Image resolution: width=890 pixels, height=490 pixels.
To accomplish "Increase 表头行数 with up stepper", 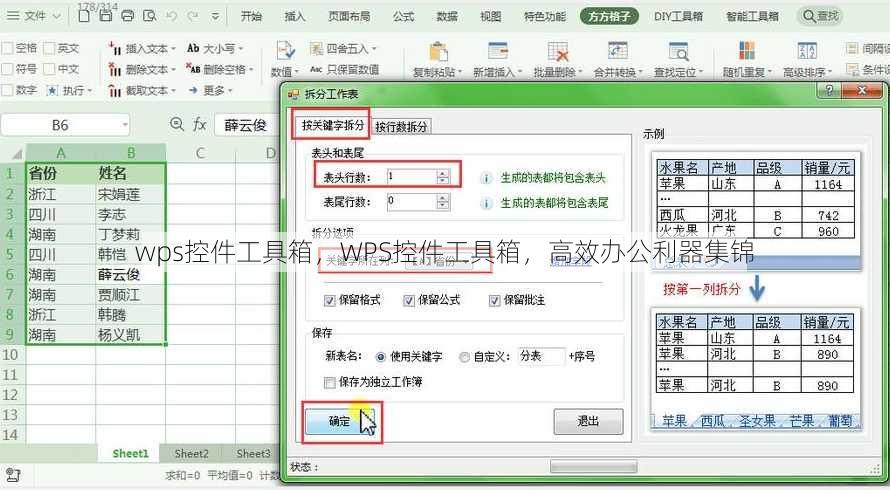I will point(443,173).
